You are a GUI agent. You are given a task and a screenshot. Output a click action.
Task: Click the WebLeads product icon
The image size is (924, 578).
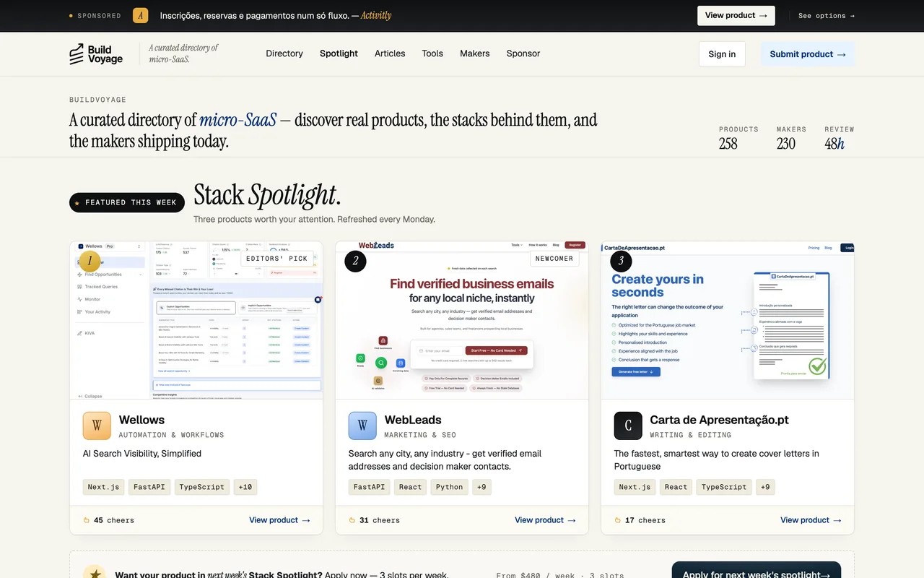[x=362, y=426]
